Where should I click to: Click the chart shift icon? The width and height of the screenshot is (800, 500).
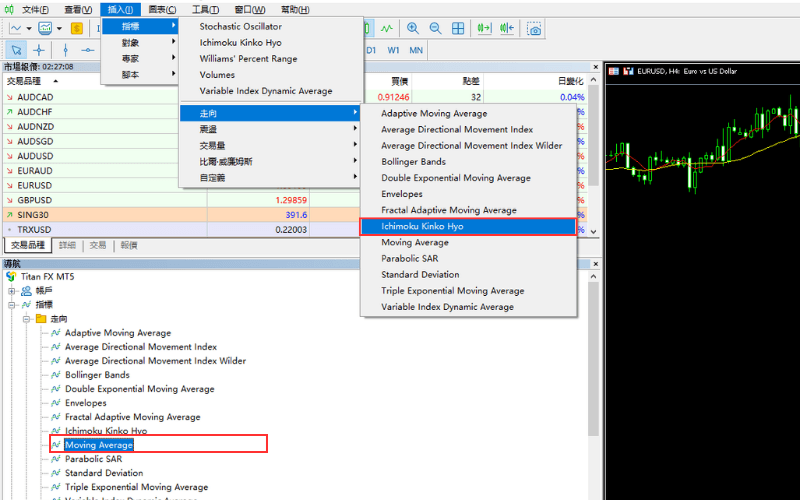pos(510,29)
